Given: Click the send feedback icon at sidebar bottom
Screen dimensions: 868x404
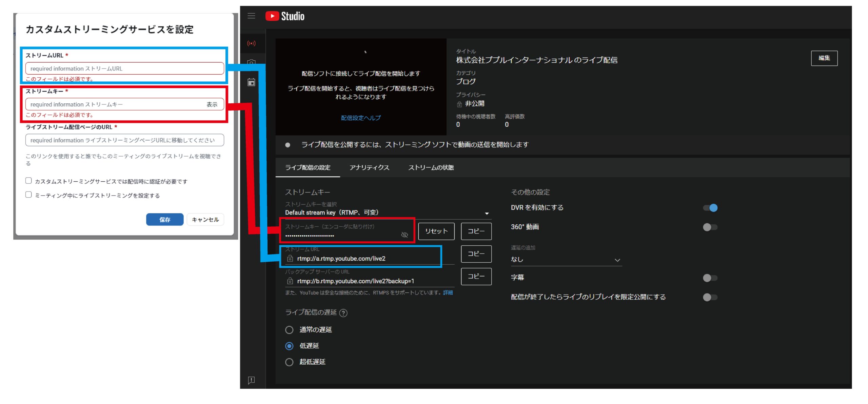Looking at the screenshot, I should tap(251, 380).
